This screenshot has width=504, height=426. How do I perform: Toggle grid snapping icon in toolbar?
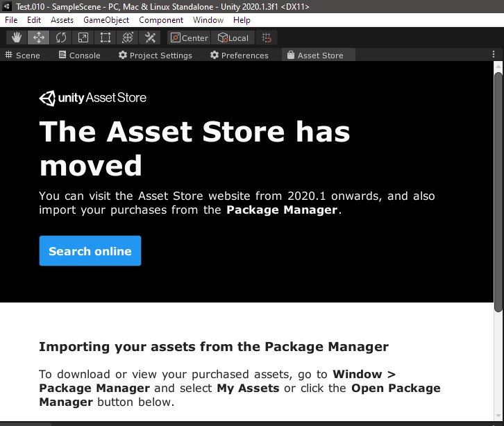tap(266, 37)
